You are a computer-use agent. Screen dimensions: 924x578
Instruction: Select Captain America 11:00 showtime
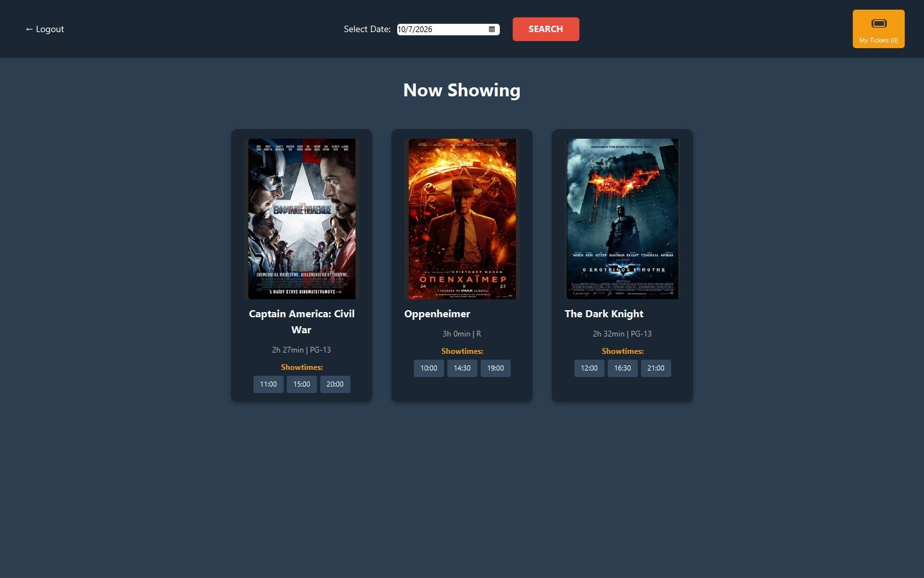coord(268,384)
